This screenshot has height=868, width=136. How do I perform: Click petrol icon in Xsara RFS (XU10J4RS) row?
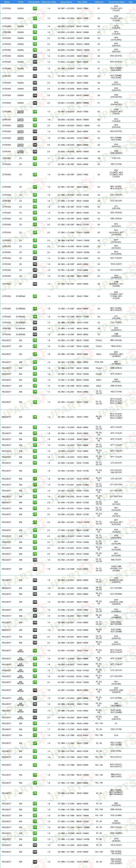35,38
